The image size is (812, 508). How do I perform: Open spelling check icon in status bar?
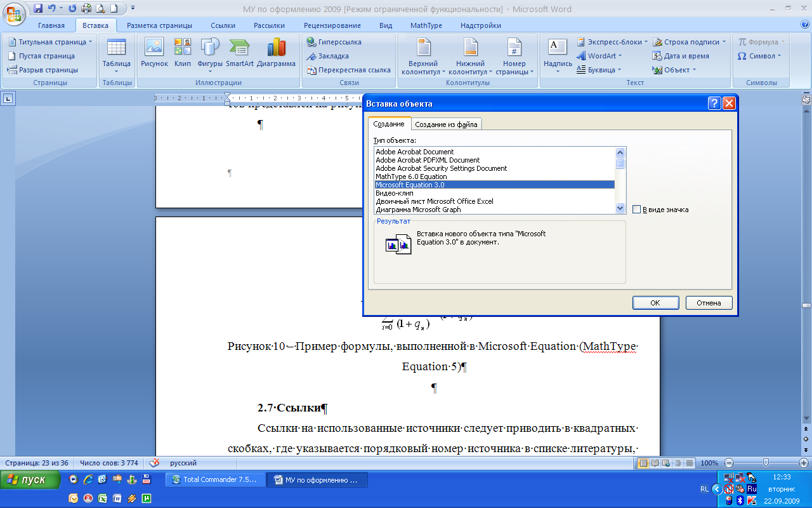(x=154, y=463)
